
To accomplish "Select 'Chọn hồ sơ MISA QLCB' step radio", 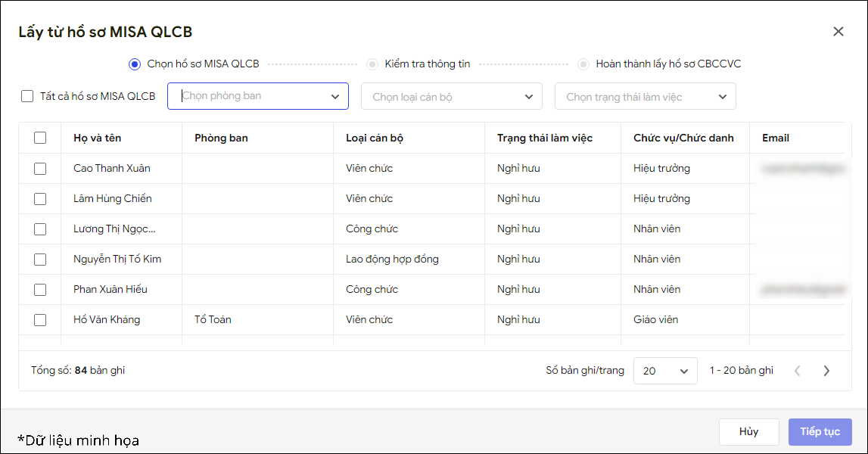I will (135, 64).
